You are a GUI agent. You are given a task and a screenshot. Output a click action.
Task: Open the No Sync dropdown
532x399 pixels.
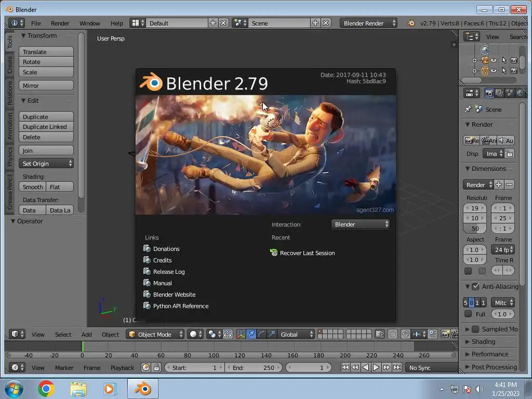[432, 367]
